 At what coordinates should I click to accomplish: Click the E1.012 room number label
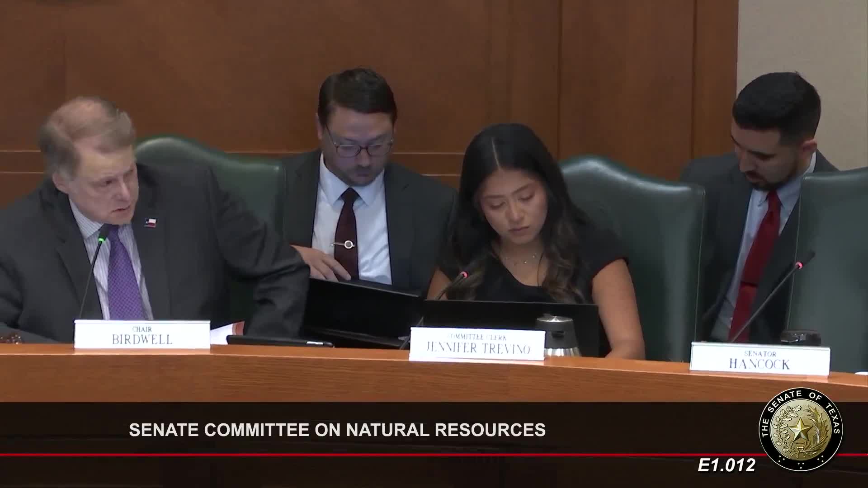coord(726,465)
